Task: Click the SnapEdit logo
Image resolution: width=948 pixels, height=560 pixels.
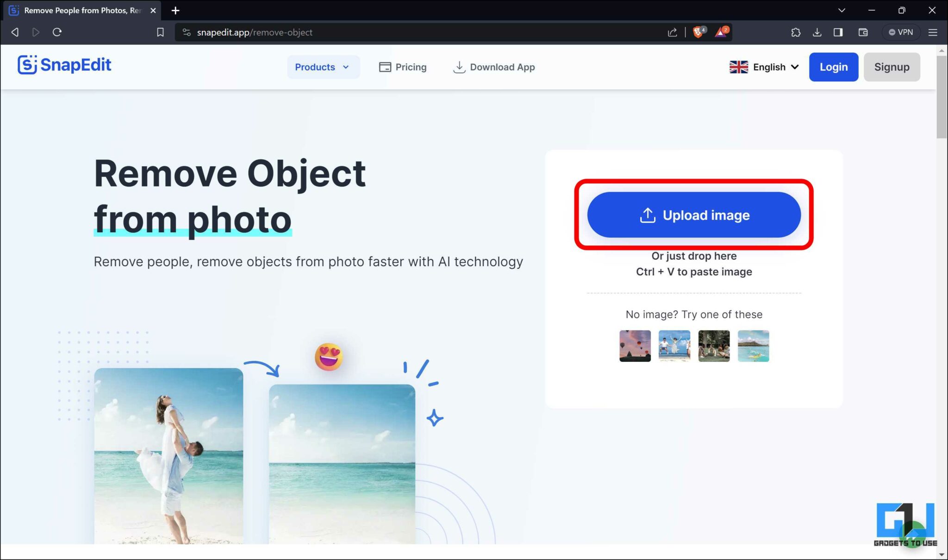Action: point(64,65)
